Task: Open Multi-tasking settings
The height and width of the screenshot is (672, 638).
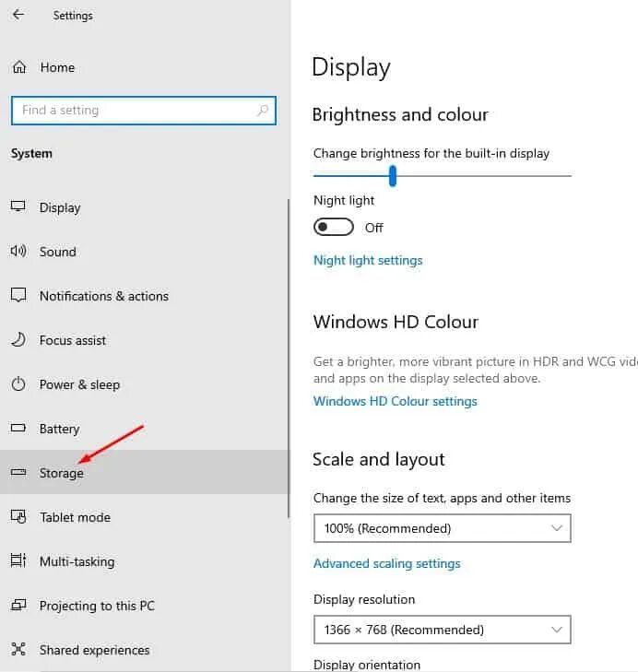Action: coord(144,561)
